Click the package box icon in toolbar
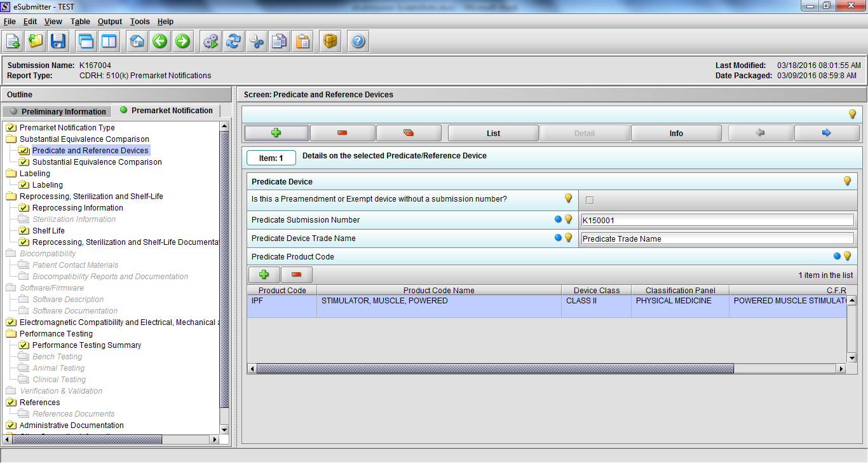 [x=330, y=41]
